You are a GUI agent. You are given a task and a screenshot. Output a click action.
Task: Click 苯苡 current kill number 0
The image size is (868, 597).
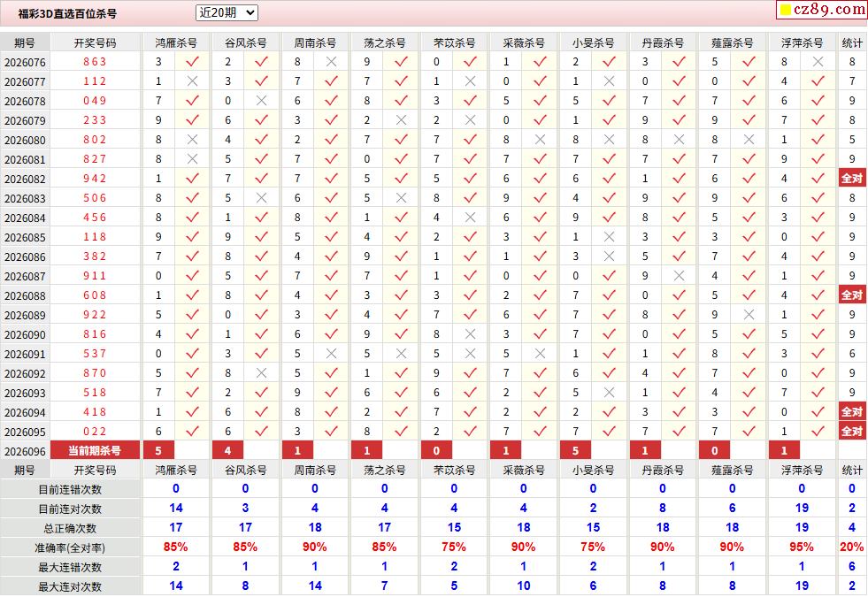[436, 450]
